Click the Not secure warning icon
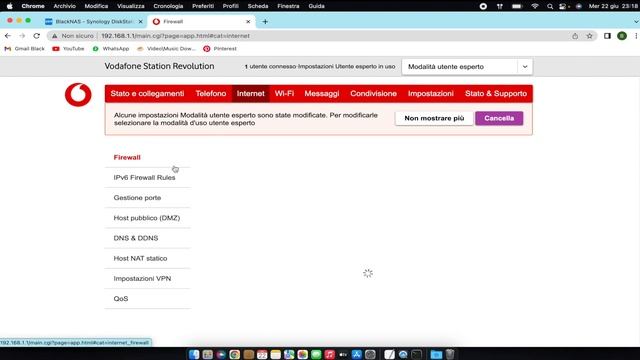640x360 pixels. point(54,36)
